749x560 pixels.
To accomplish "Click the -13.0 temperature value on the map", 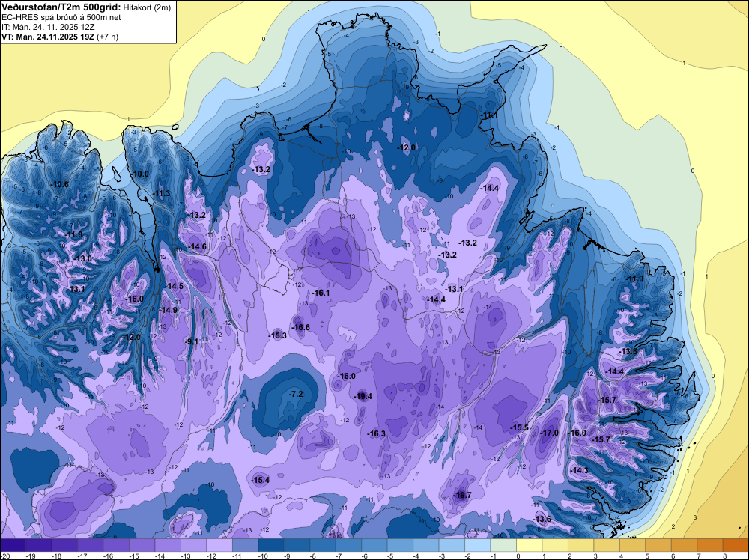I will (82, 258).
